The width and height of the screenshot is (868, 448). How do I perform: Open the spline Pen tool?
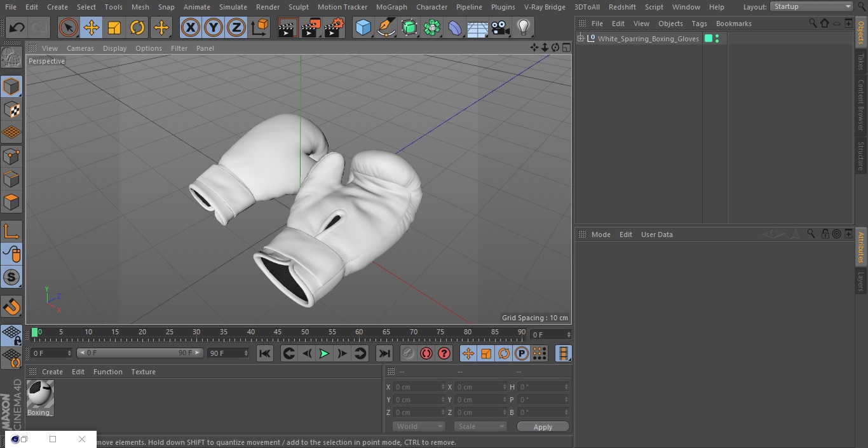[386, 27]
